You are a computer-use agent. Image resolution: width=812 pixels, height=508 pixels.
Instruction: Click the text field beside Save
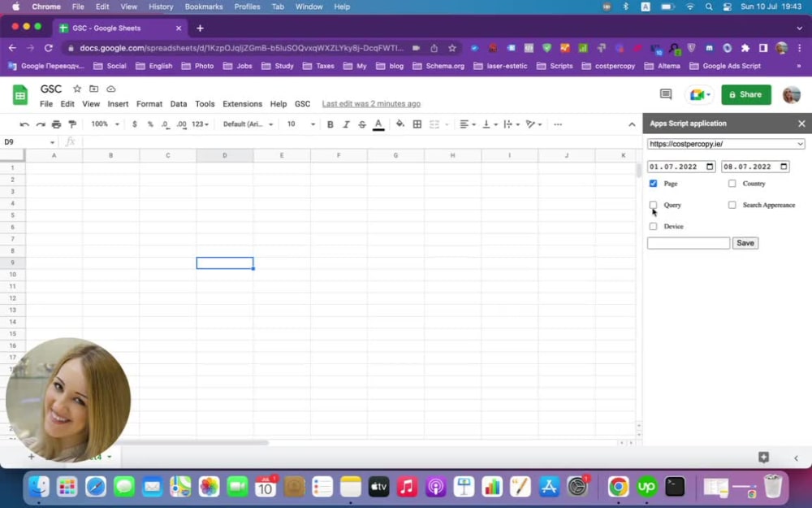689,243
